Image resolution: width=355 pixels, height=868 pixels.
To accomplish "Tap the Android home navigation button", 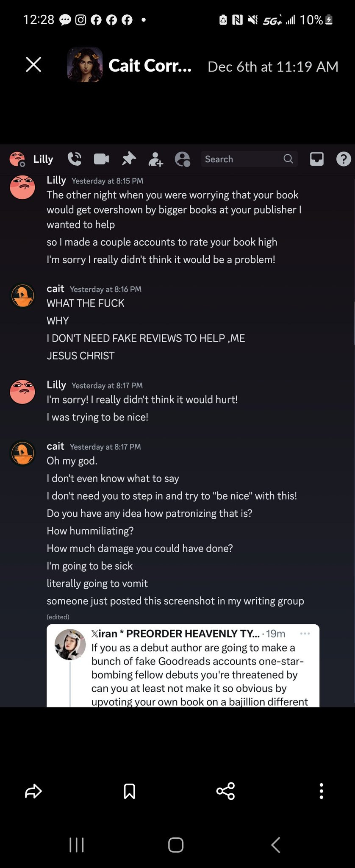I will pyautogui.click(x=176, y=845).
